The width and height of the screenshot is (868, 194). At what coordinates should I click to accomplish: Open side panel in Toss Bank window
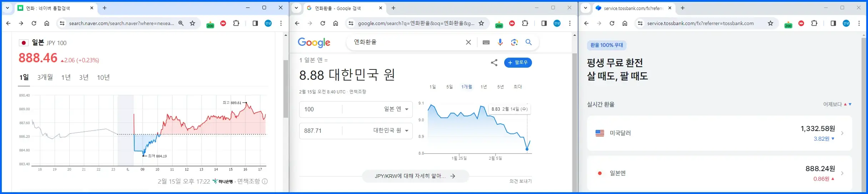coord(833,23)
